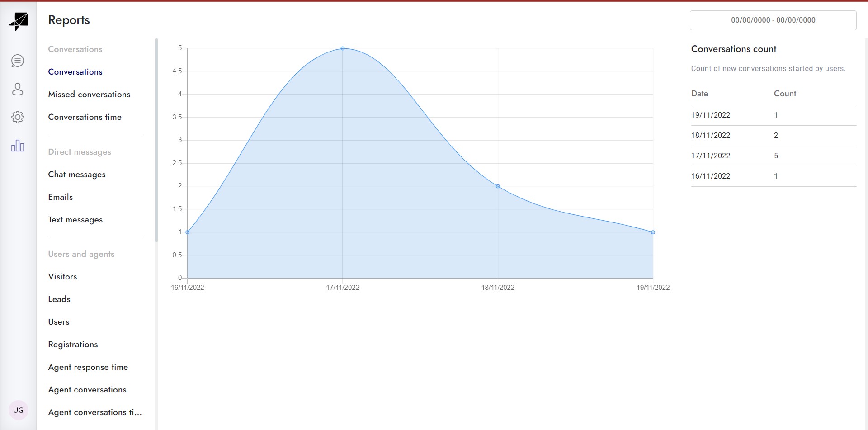Viewport: 868px width, 430px height.
Task: Show the Leads report
Action: point(59,299)
